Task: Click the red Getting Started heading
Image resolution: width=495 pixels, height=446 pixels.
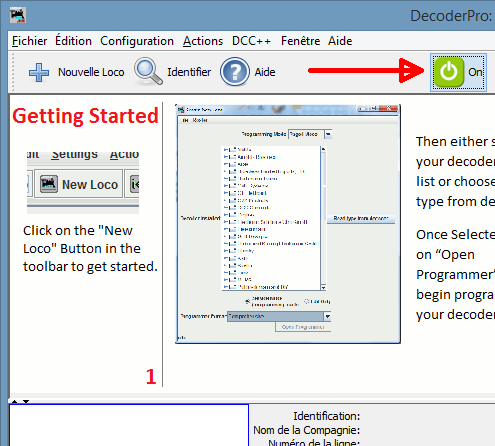Action: tap(85, 116)
